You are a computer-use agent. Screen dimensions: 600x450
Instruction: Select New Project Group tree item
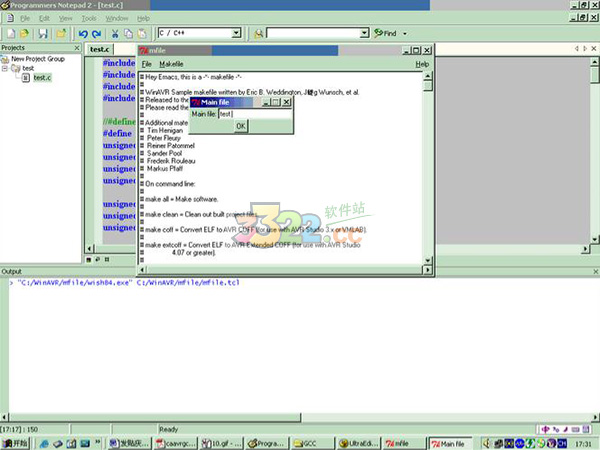(38, 59)
